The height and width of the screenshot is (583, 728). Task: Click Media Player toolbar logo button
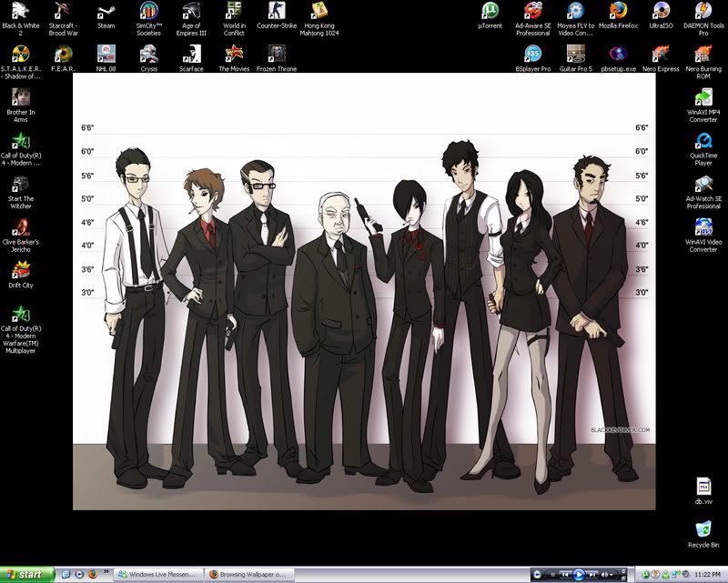pos(537,575)
